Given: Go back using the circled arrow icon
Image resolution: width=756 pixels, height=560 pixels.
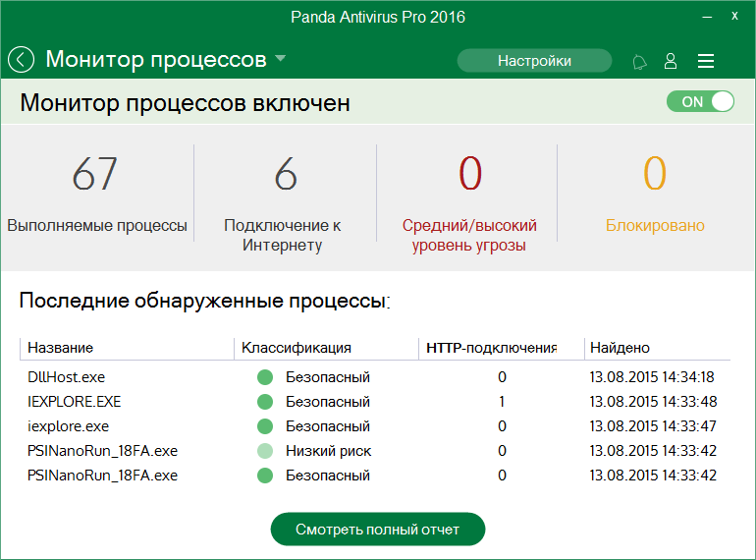Looking at the screenshot, I should (22, 60).
